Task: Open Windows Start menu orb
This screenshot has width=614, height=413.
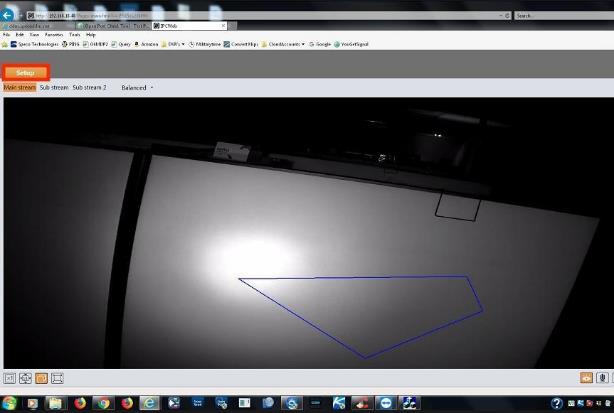Action: 10,403
